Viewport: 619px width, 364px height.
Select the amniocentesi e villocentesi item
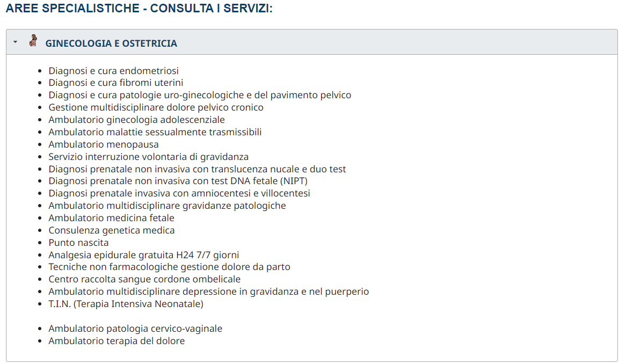(x=179, y=193)
